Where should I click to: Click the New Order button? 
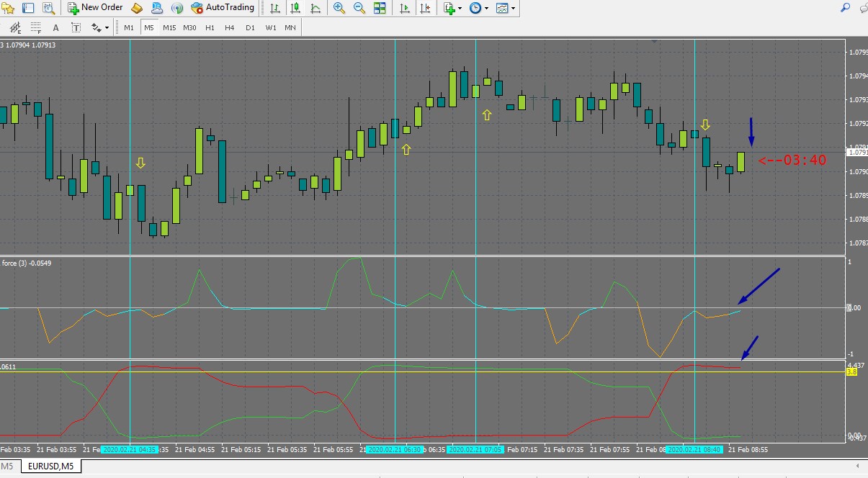click(94, 8)
